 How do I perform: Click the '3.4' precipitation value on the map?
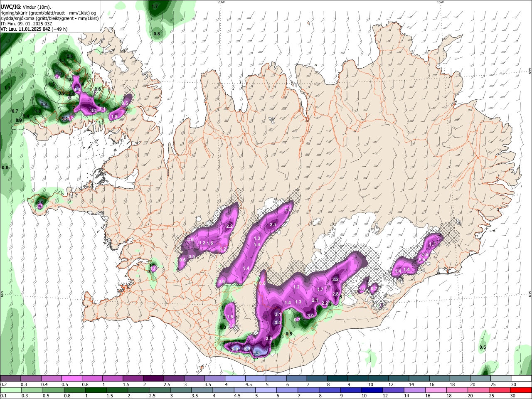pos(278,323)
